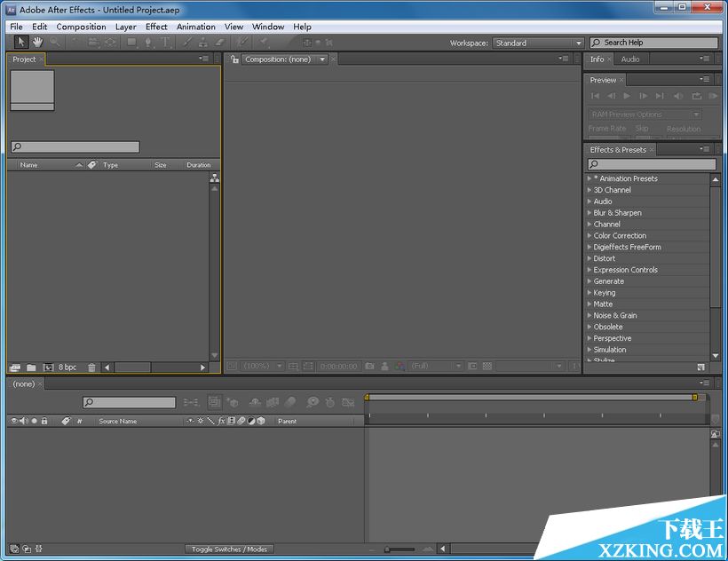Image resolution: width=728 pixels, height=561 pixels.
Task: Click the Interpret Footage icon in Project panel
Action: [x=15, y=367]
